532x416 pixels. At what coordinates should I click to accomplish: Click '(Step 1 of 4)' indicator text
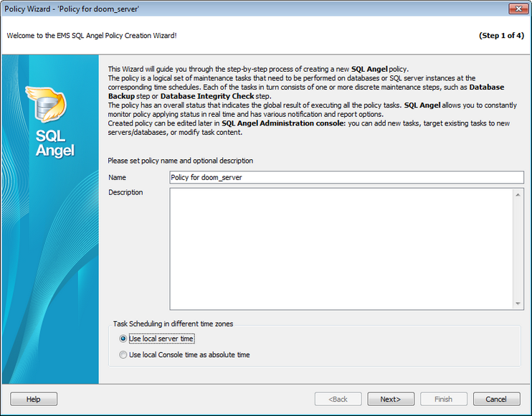[501, 36]
